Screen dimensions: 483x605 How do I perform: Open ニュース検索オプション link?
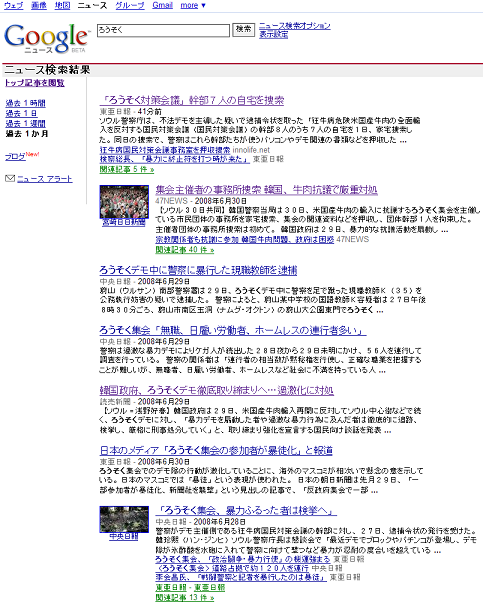pos(295,26)
